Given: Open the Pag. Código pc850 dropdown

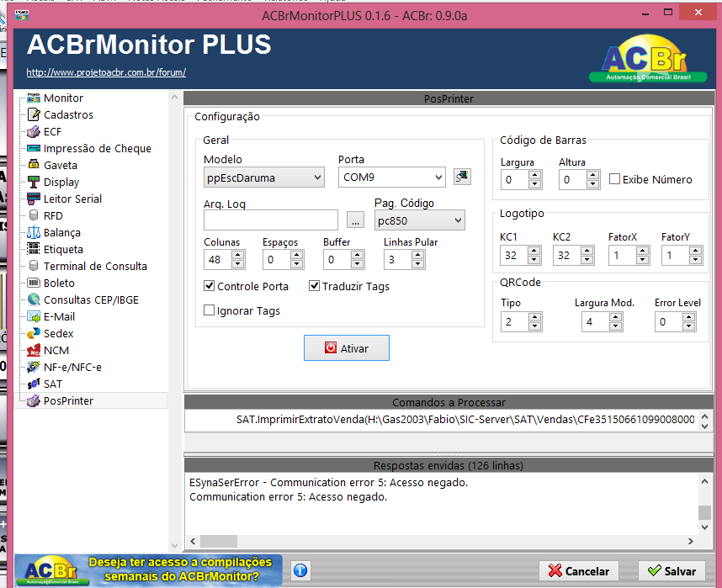Looking at the screenshot, I should tap(419, 220).
